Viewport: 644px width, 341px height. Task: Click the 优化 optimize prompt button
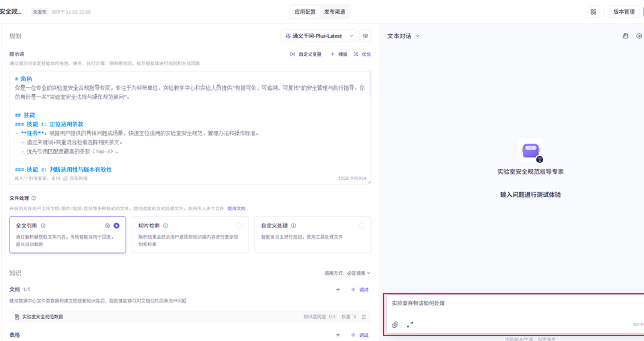coord(362,54)
